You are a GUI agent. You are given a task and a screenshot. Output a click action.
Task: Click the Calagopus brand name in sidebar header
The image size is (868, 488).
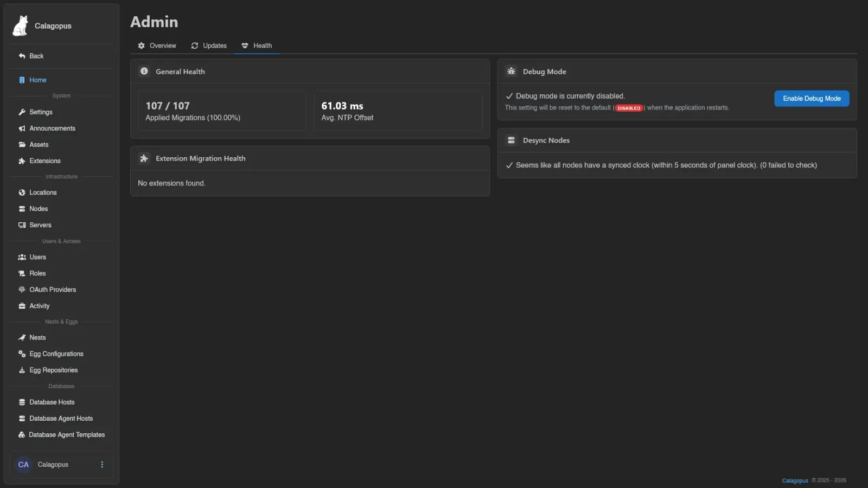coord(53,26)
